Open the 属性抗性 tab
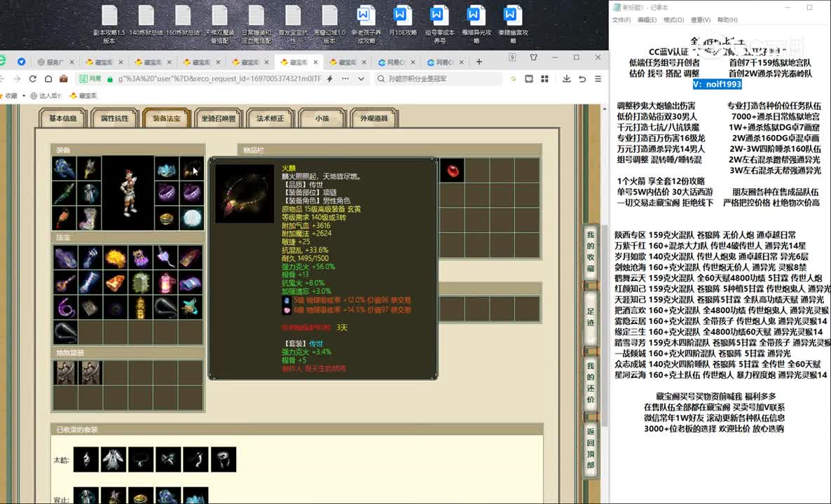 [x=114, y=118]
